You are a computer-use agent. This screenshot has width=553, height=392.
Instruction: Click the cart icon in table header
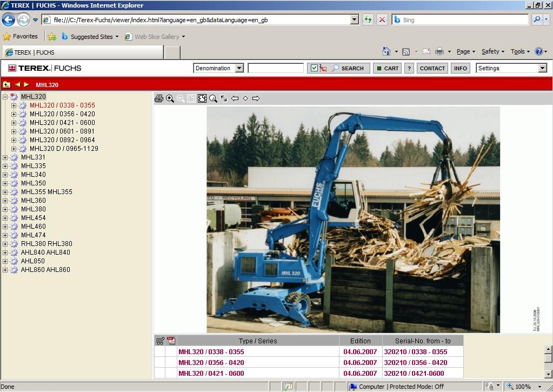coord(160,341)
